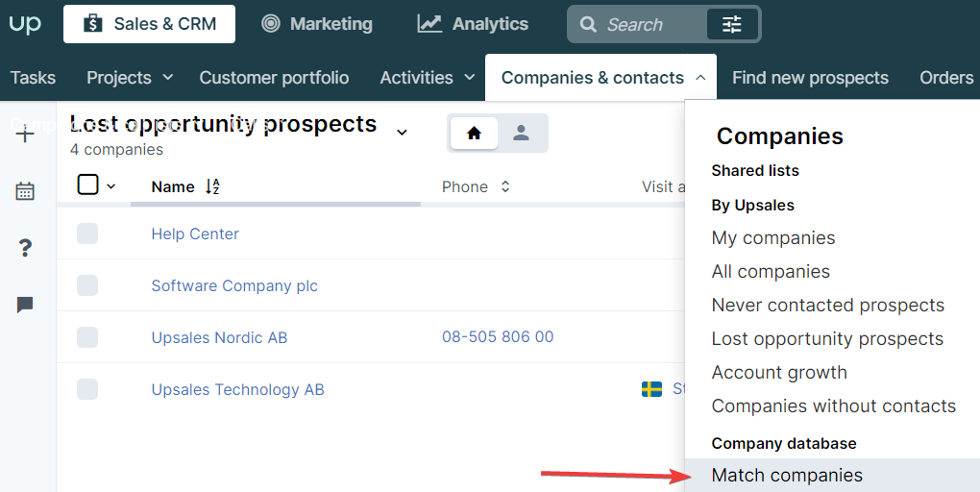
Task: Check the Help Center row checkbox
Action: coord(87,234)
